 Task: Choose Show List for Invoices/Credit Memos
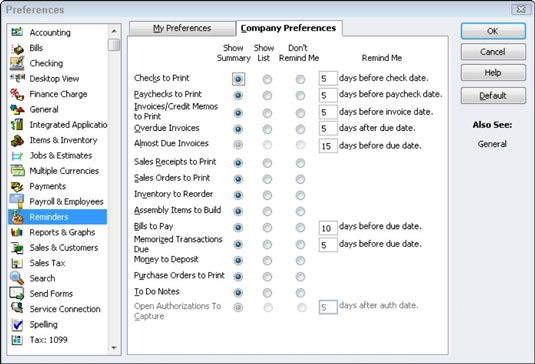tap(267, 113)
